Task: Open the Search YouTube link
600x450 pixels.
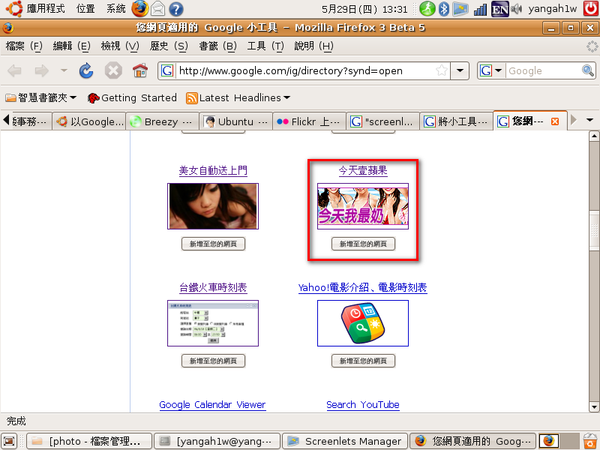Action: 363,405
